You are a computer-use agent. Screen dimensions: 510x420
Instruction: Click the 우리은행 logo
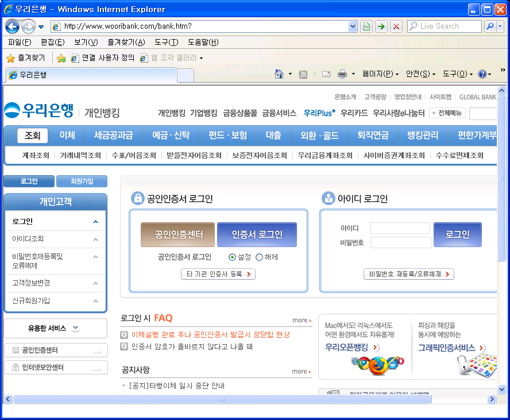(x=39, y=111)
